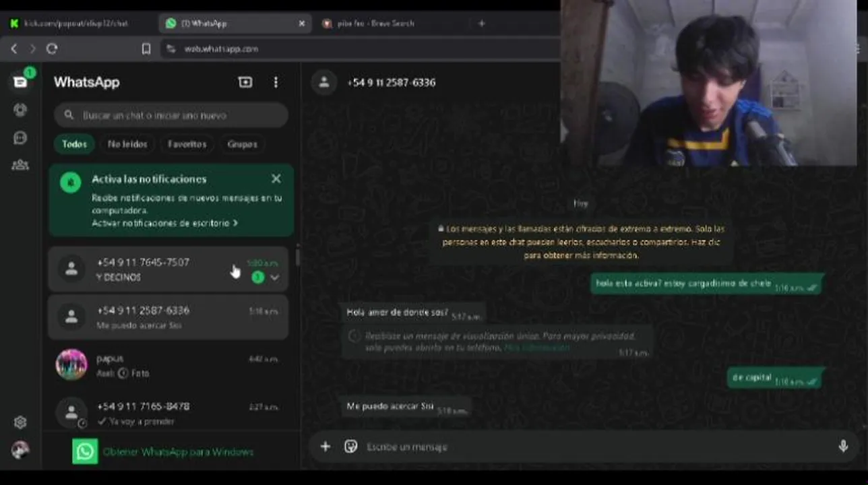Image resolution: width=868 pixels, height=485 pixels.
Task: Open the Status icon in sidebar
Action: [x=20, y=110]
